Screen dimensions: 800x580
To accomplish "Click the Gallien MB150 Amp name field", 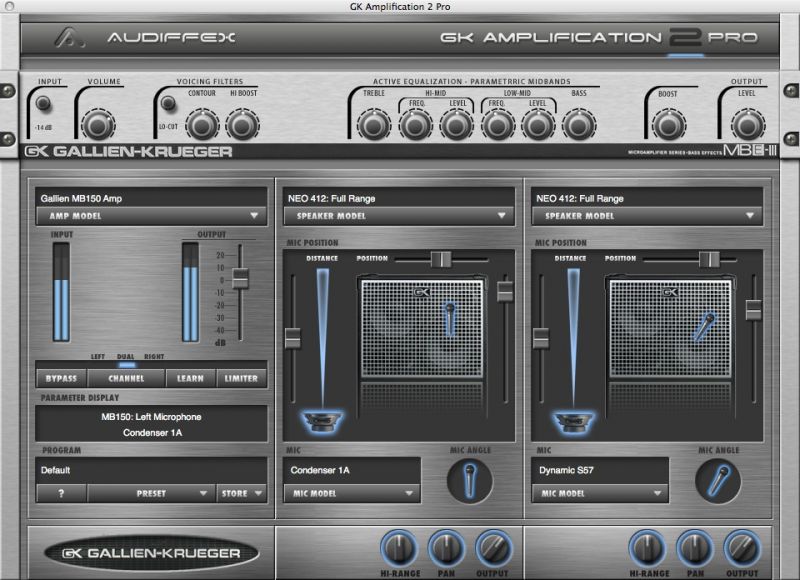I will [x=152, y=198].
